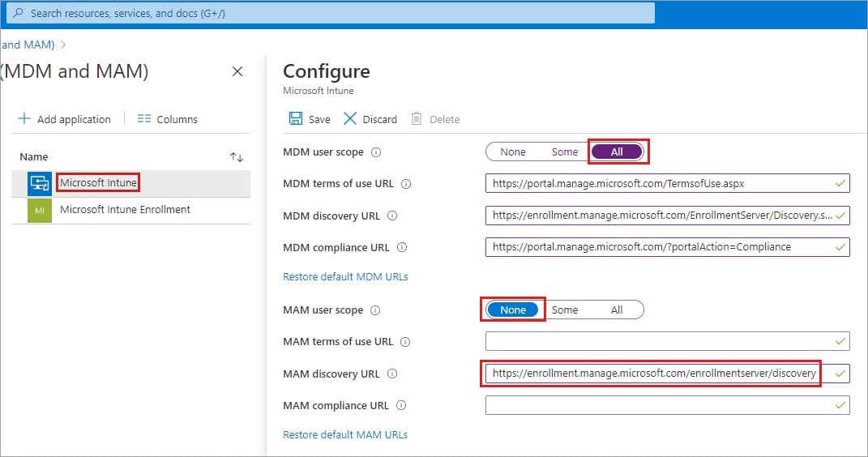868x457 pixels.
Task: Click checkmark in MDM compliance URL field
Action: pyautogui.click(x=840, y=247)
